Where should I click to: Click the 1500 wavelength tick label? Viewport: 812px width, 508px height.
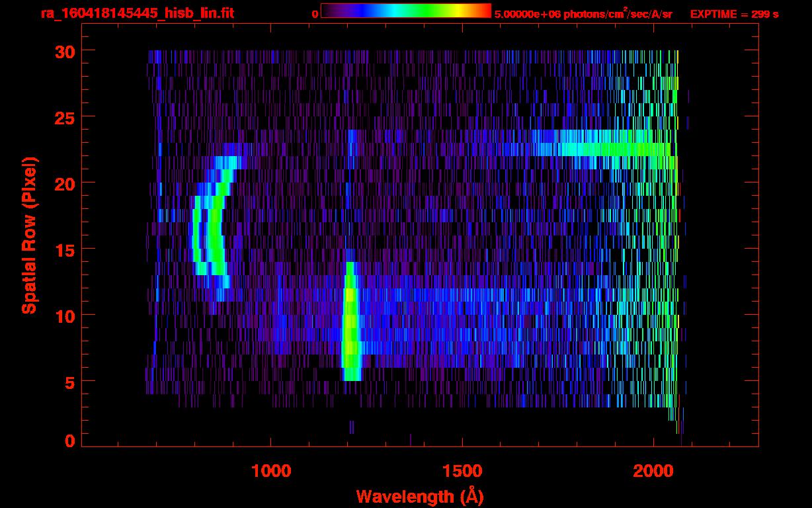[462, 470]
